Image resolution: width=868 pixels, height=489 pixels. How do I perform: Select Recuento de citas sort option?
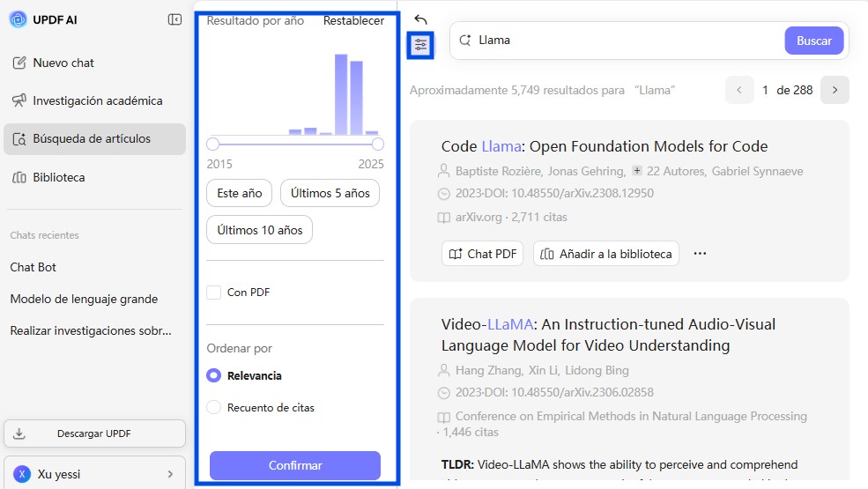point(213,408)
